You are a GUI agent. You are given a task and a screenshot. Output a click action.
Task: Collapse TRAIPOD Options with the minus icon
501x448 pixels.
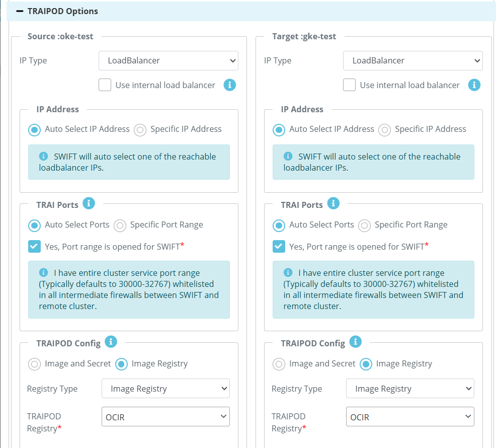[20, 11]
